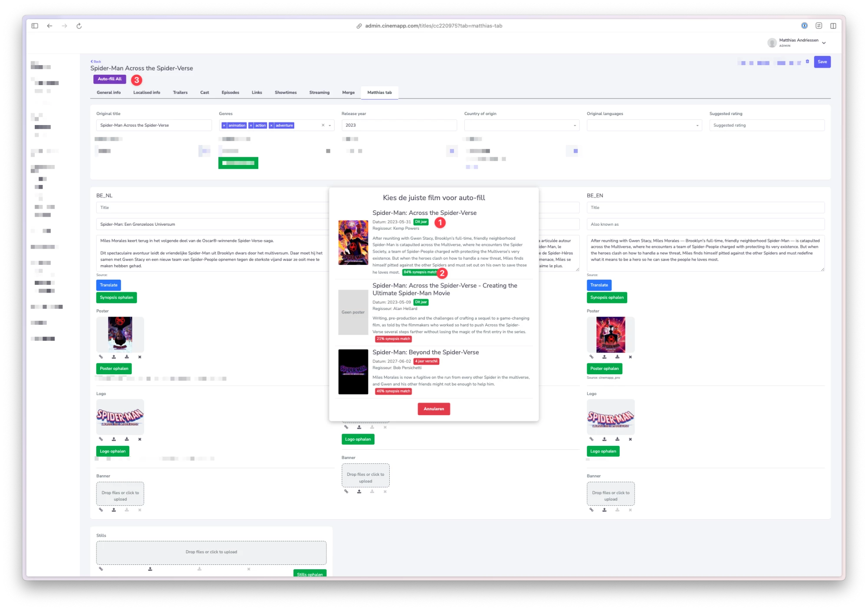Reload page with browser refresh icon
Screen dimensions: 868x610
(79, 26)
